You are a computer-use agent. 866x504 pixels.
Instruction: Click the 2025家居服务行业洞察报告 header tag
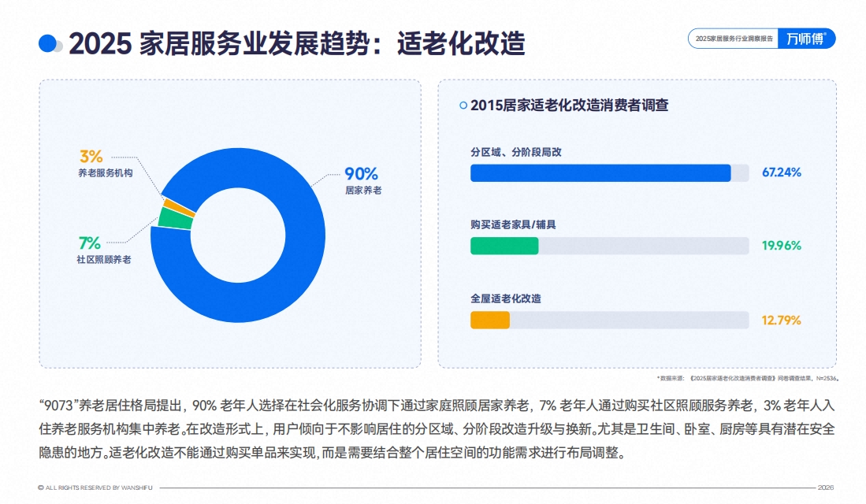[x=732, y=39]
